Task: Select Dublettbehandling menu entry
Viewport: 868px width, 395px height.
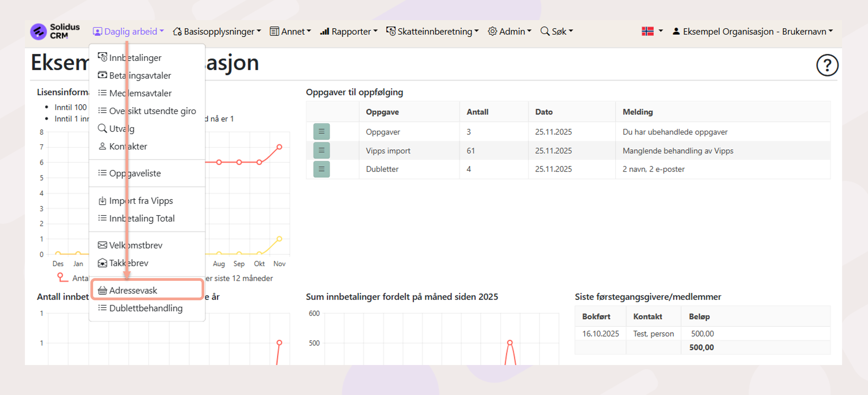Action: (145, 308)
